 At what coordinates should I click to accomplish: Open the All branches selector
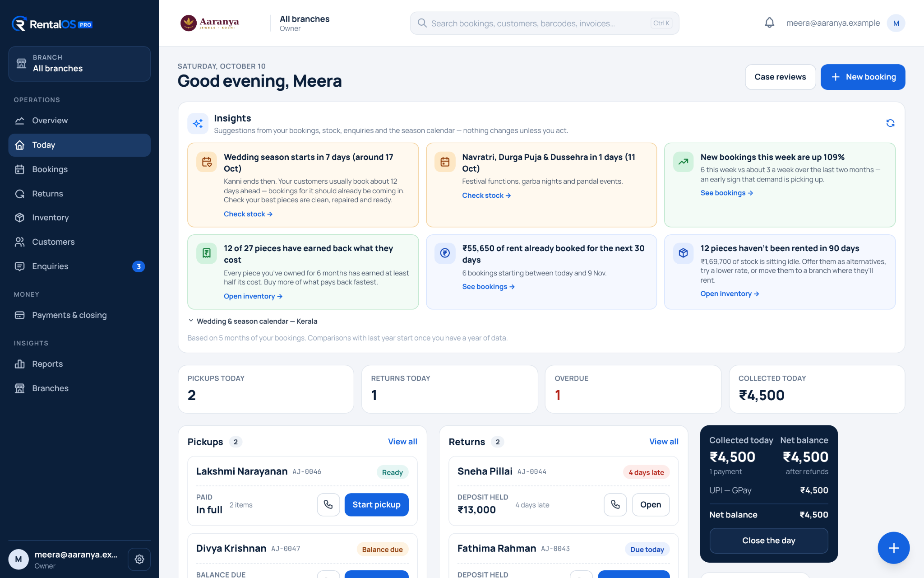point(79,64)
